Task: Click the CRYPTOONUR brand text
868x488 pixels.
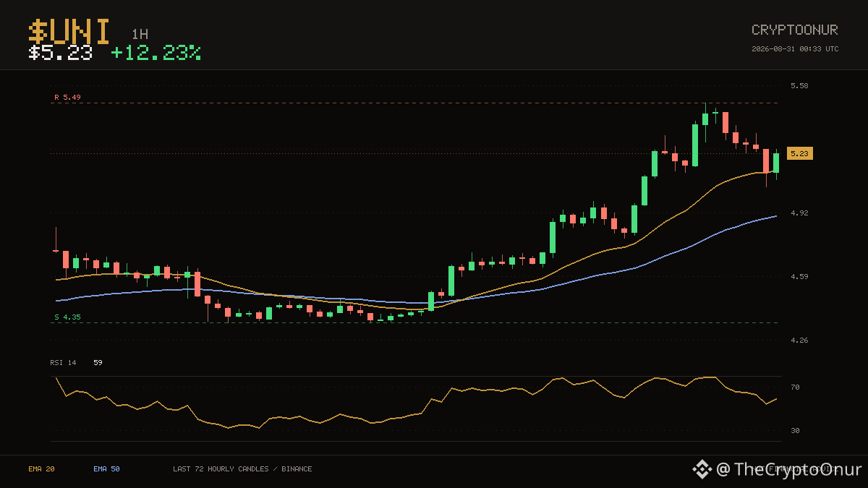Action: (795, 30)
